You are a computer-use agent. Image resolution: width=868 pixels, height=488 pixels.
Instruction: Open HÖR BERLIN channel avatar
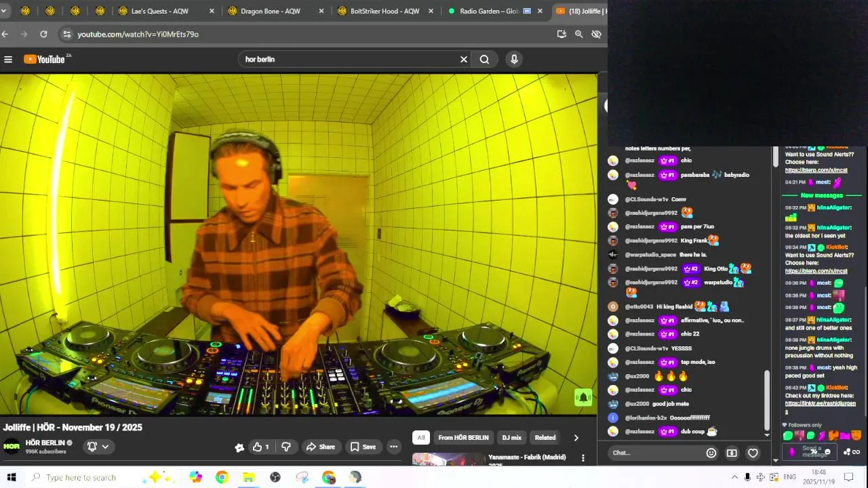[12, 447]
